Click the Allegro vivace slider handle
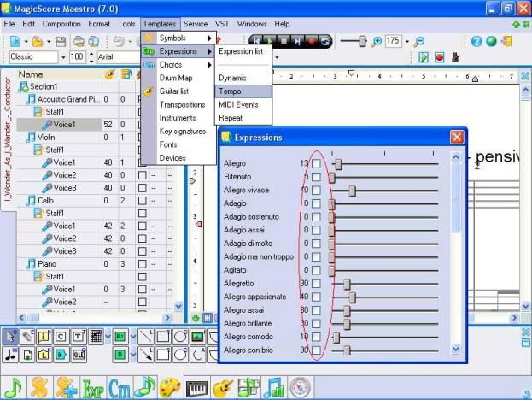 tap(353, 190)
